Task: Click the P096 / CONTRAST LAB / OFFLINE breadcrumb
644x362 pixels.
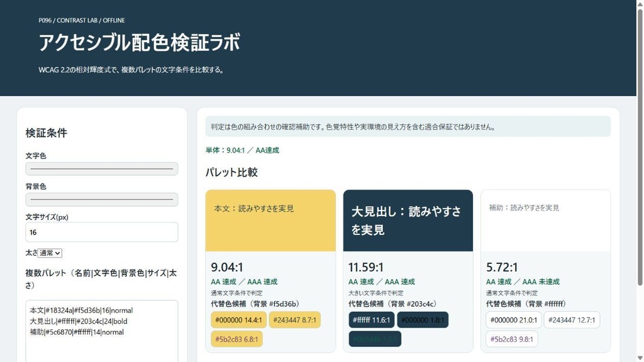Action: coord(82,20)
